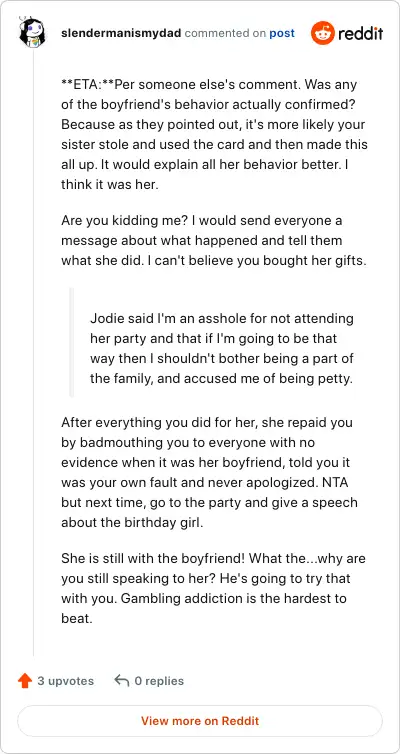The height and width of the screenshot is (754, 400).
Task: Click the 'After everything you did' paragraph
Action: pos(210,473)
